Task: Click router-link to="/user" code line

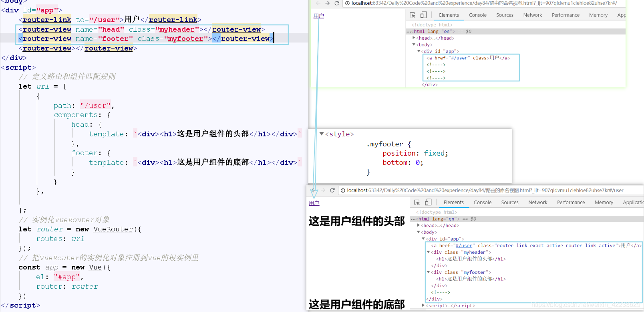Action: (110, 20)
